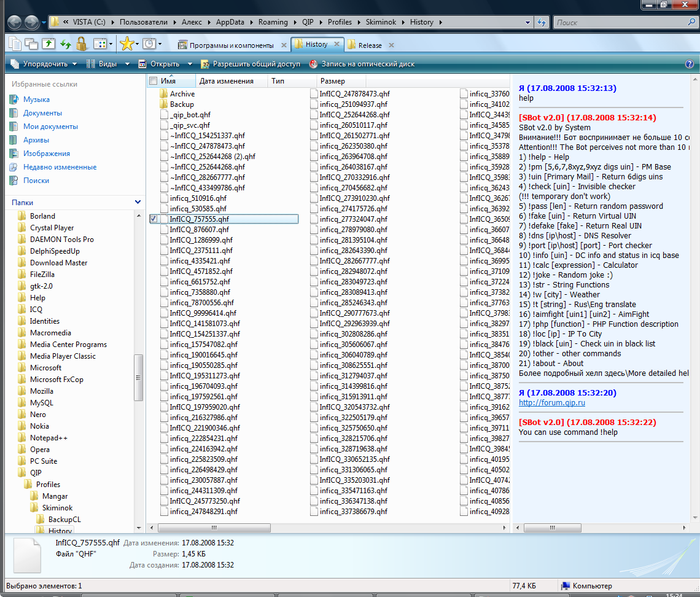
Task: Click the Back navigation arrow button
Action: click(14, 22)
